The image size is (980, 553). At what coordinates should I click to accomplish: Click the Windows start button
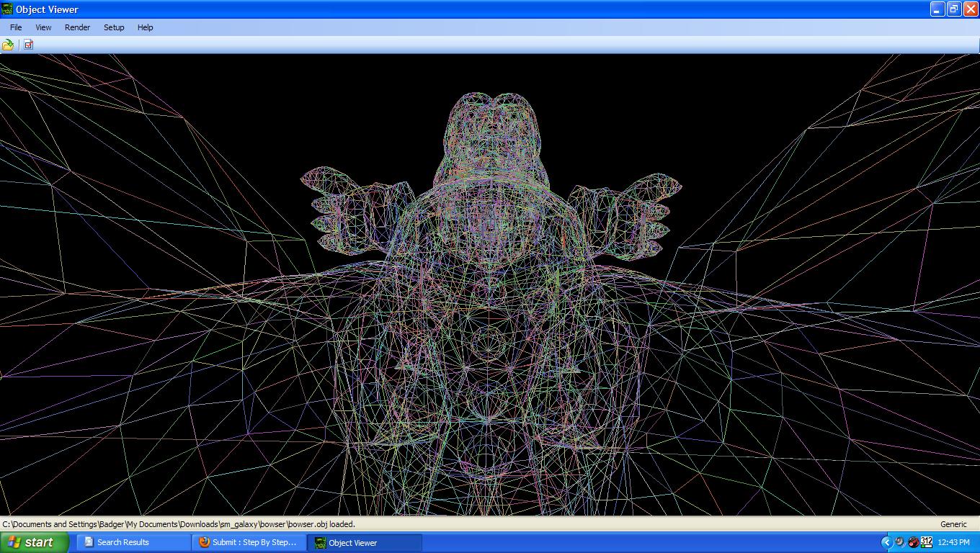(35, 542)
